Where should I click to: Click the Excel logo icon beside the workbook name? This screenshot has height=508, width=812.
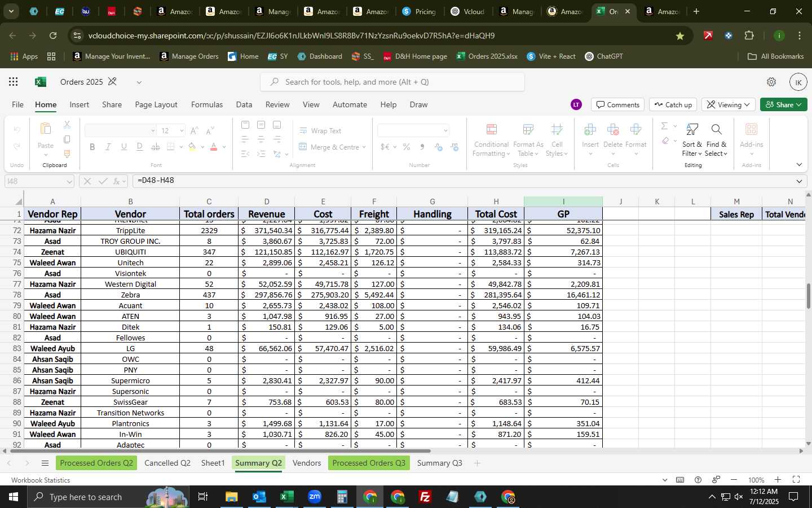tap(40, 82)
